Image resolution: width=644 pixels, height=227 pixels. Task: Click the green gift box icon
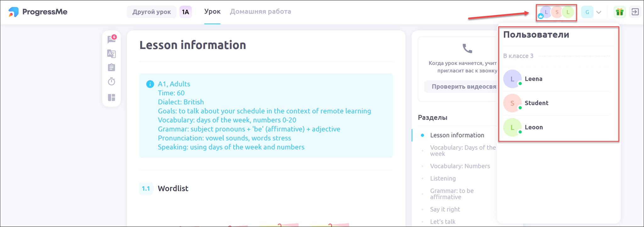pyautogui.click(x=619, y=12)
